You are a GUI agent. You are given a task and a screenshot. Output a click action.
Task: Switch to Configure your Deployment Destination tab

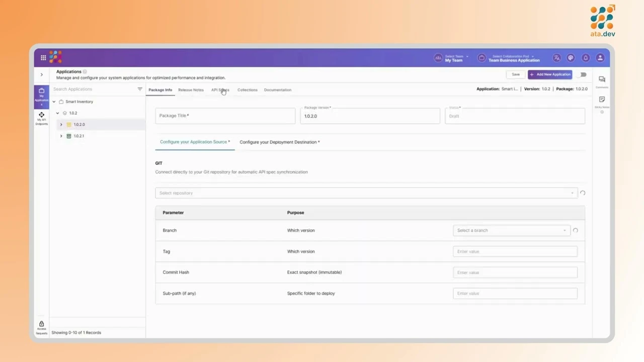coord(279,142)
